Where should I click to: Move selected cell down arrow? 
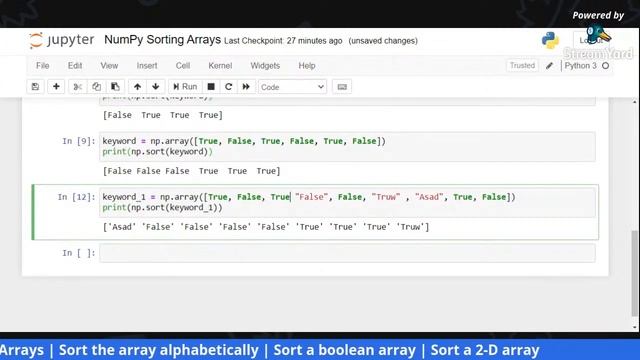pos(156,87)
